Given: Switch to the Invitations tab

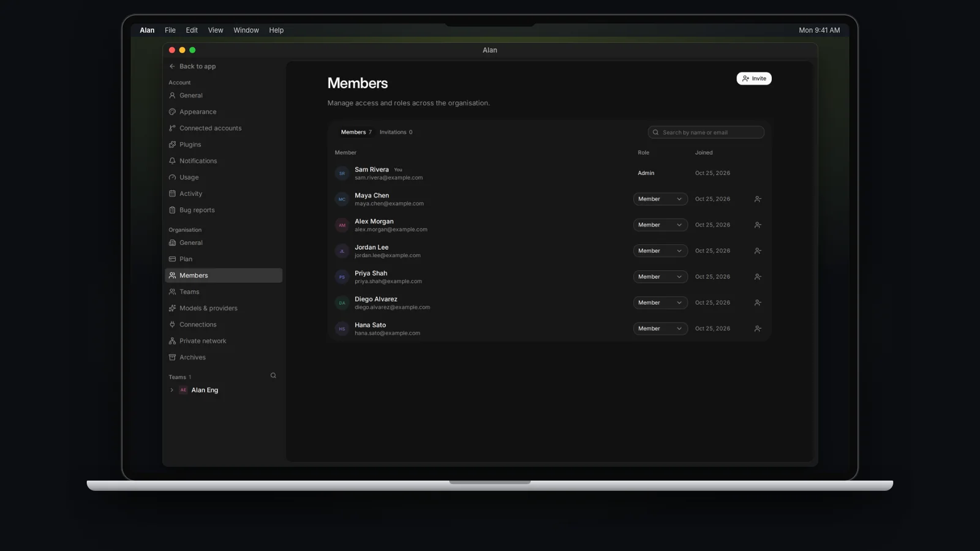Looking at the screenshot, I should click(x=396, y=132).
